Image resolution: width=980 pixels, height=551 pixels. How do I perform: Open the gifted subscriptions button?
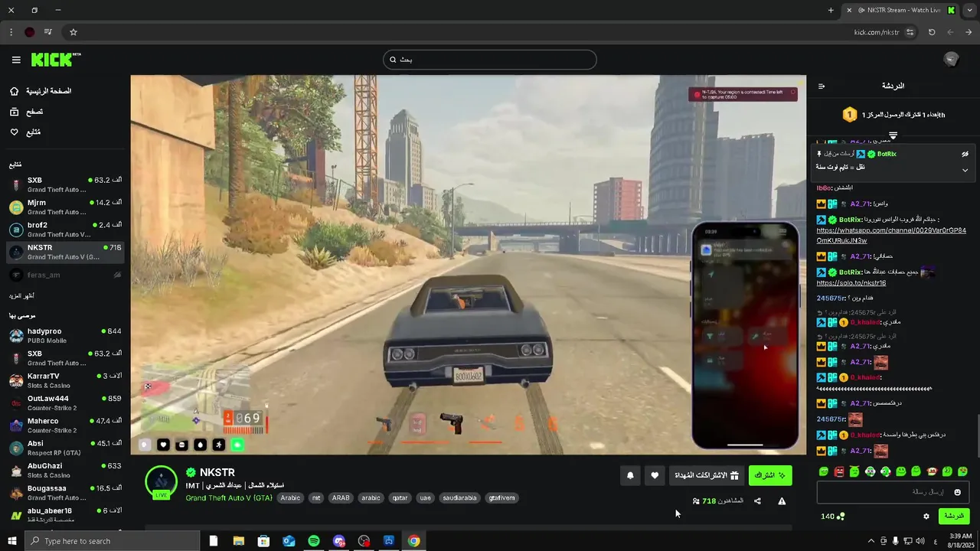707,475
